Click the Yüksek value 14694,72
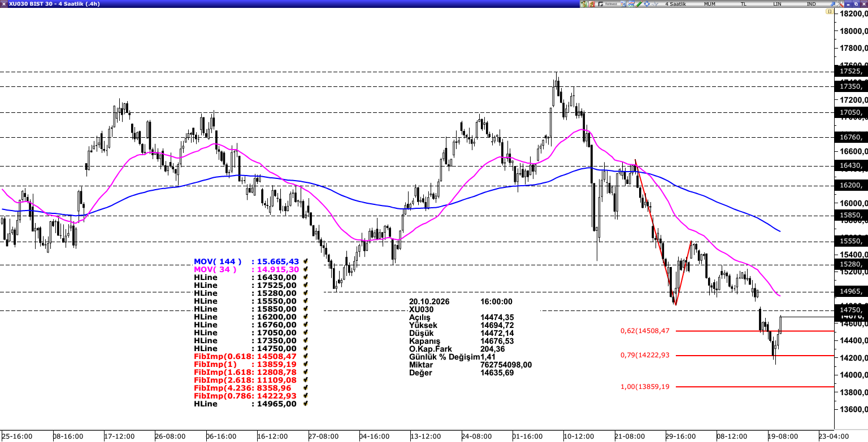The height and width of the screenshot is (442, 868). point(497,326)
